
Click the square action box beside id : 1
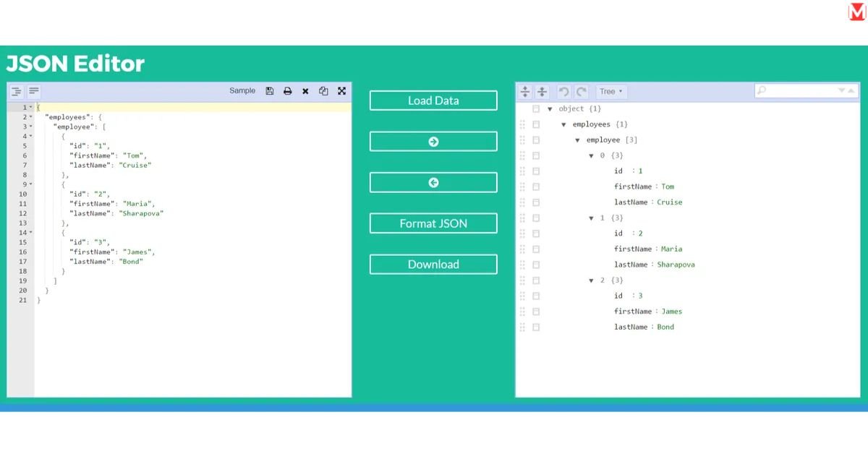[536, 171]
